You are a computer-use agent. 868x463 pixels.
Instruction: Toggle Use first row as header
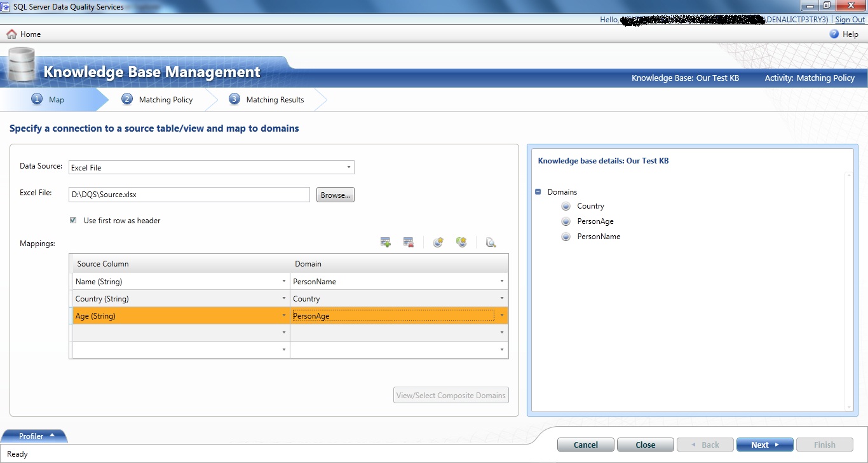tap(73, 221)
